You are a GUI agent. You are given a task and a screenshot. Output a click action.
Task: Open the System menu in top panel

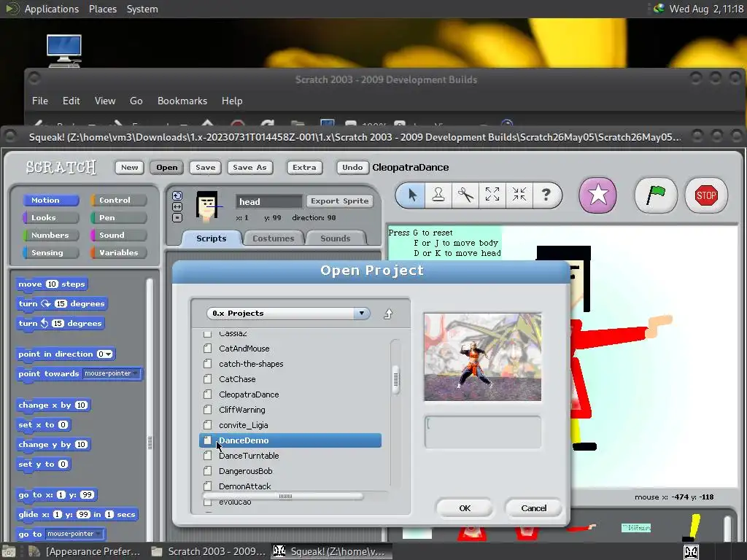[x=142, y=9]
